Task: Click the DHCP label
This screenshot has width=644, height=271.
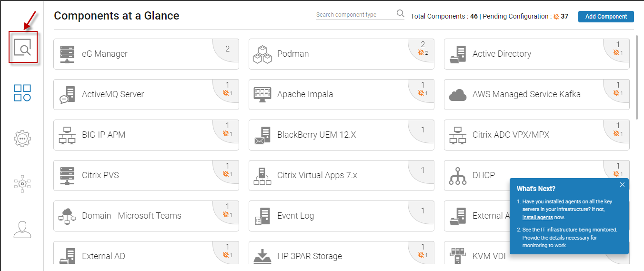Action: click(x=483, y=175)
